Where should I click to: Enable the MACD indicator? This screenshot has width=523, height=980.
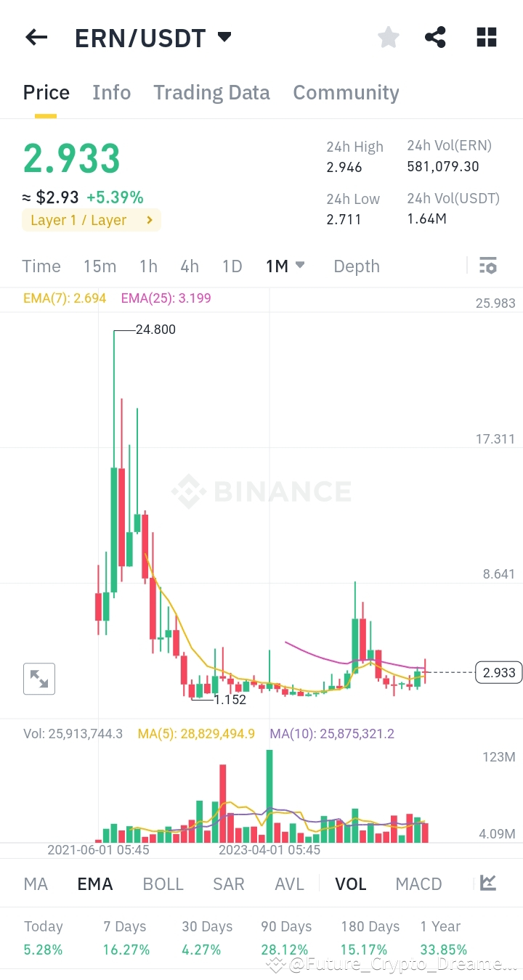419,884
